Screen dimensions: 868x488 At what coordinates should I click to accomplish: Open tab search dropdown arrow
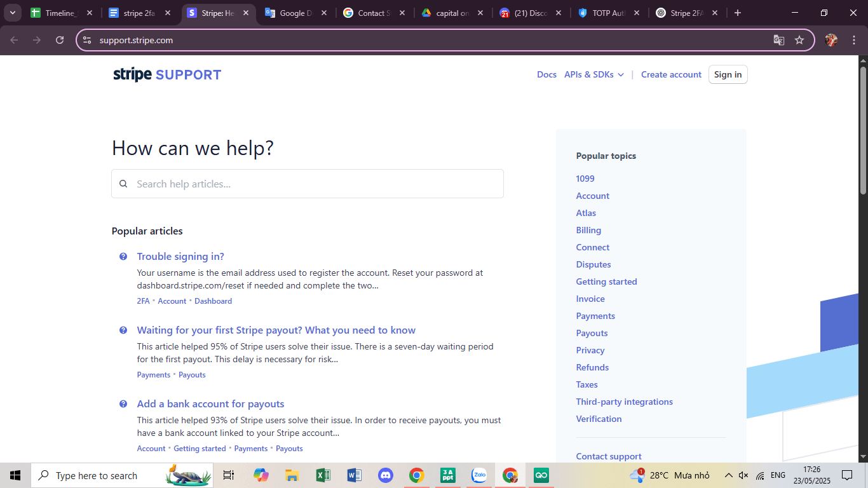click(12, 13)
